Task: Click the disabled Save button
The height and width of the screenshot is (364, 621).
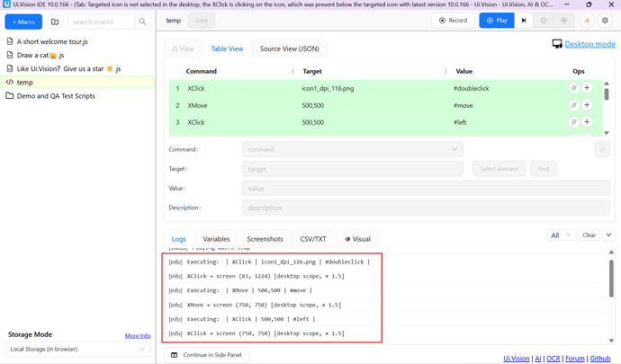Action: [x=202, y=21]
